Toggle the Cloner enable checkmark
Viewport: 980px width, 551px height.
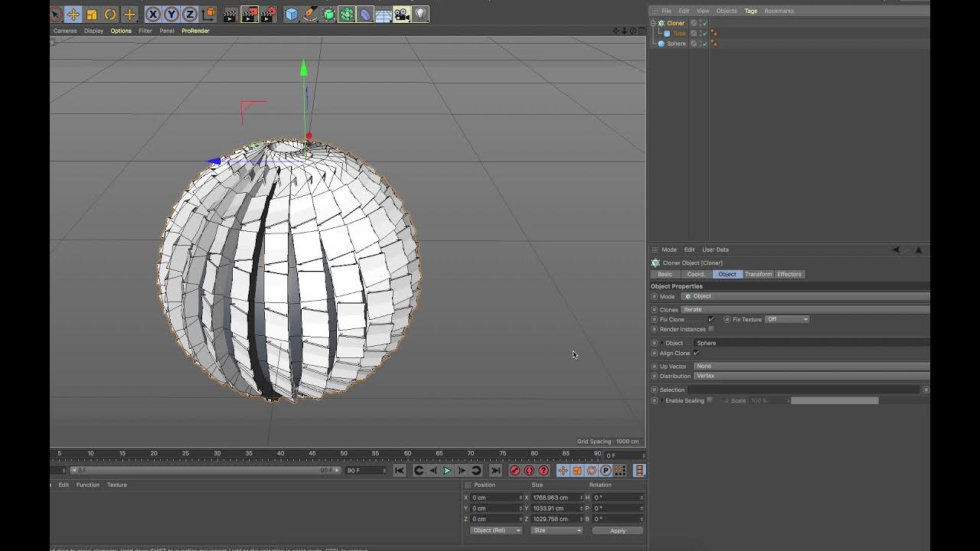(704, 23)
